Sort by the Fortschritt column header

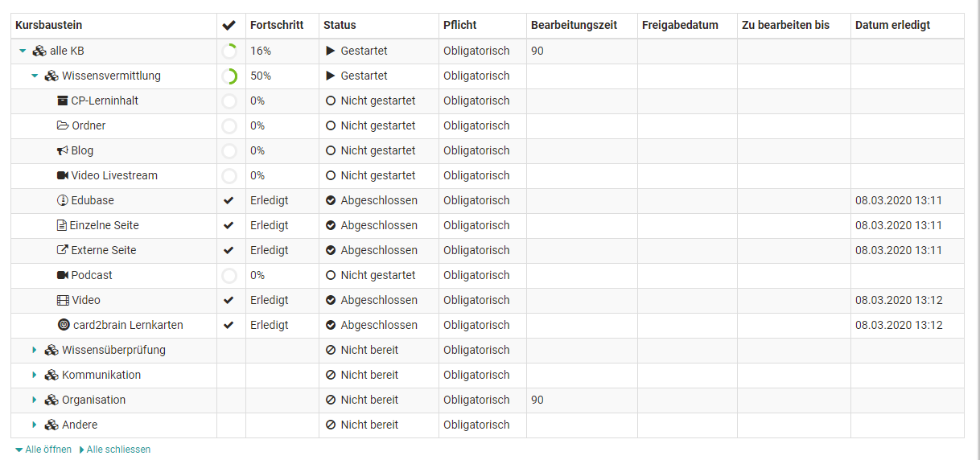tap(277, 25)
